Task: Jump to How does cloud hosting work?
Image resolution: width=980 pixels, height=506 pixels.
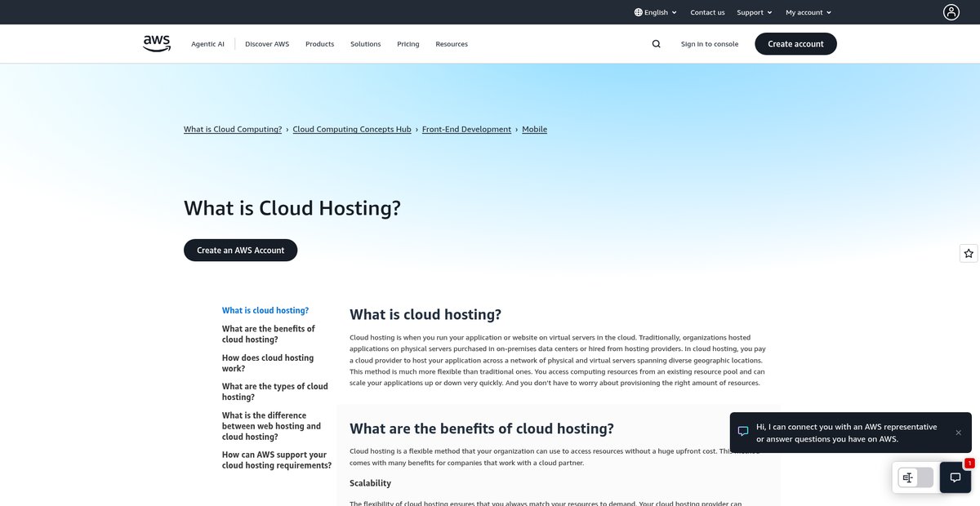Action: tap(268, 363)
